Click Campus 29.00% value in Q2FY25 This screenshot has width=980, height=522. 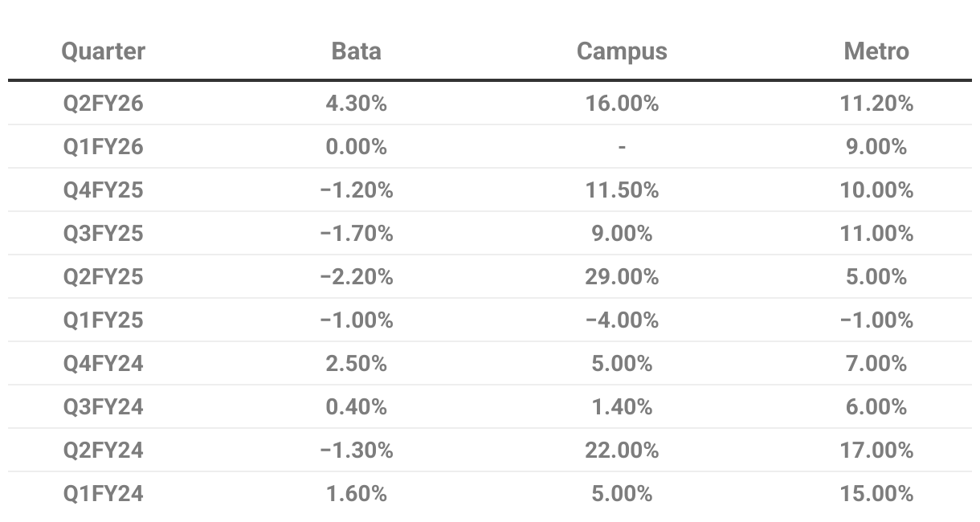(622, 276)
